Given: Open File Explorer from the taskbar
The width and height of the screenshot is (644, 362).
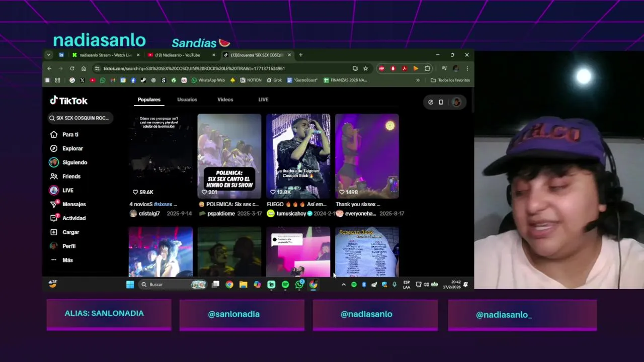Looking at the screenshot, I should (243, 285).
